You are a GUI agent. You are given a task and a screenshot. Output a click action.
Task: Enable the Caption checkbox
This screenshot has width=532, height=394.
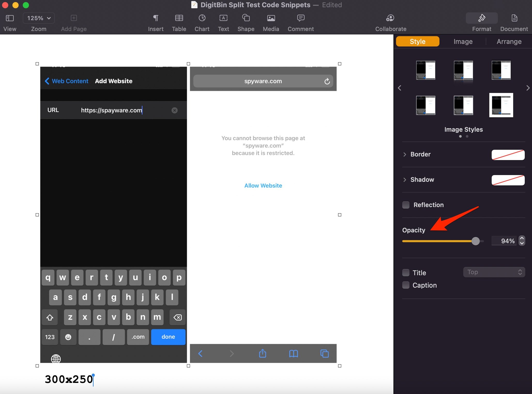[406, 285]
